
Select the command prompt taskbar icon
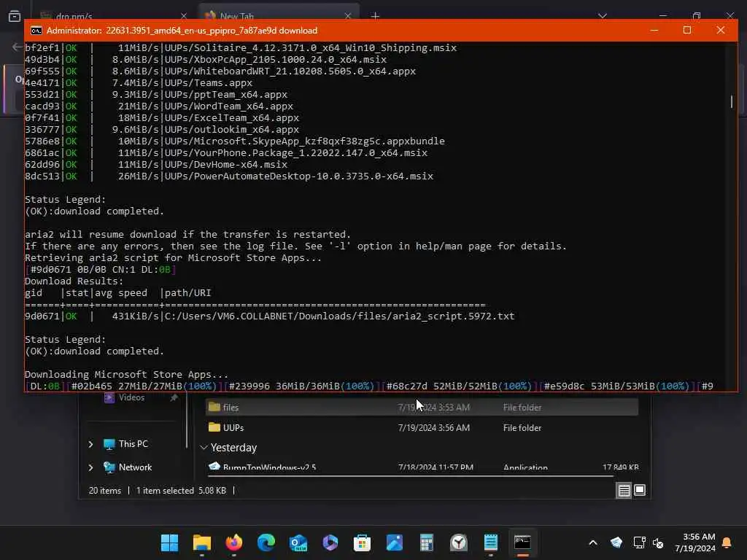pos(522,542)
